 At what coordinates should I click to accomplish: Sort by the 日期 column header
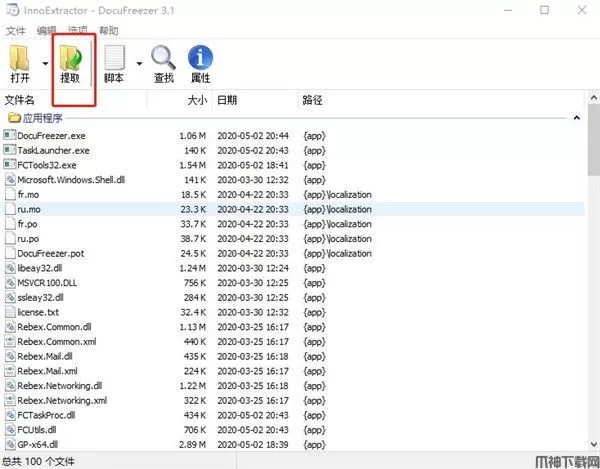[x=227, y=100]
